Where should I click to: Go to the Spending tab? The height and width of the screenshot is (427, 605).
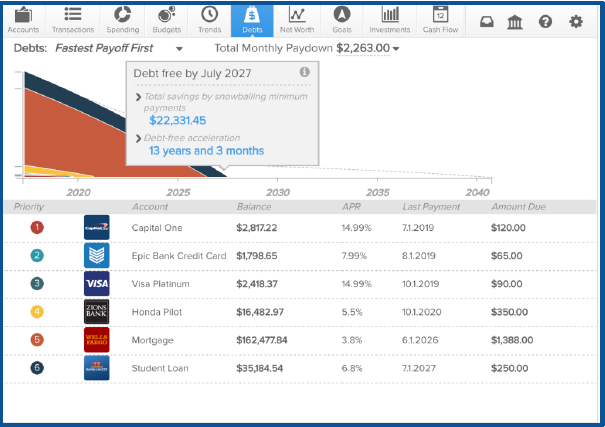tap(122, 21)
